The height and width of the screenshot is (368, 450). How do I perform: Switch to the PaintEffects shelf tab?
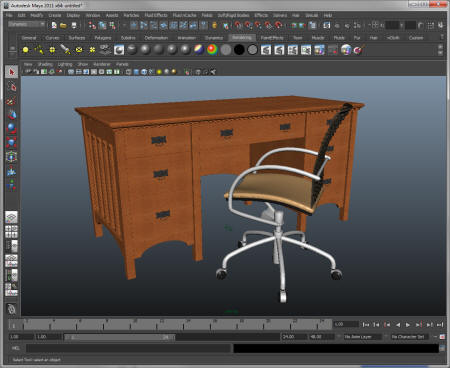point(272,38)
